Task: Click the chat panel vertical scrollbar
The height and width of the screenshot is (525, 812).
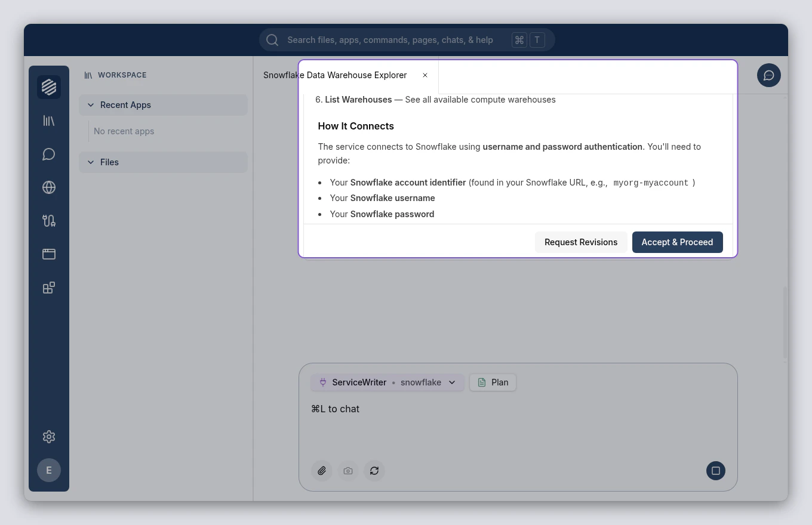Action: click(785, 323)
